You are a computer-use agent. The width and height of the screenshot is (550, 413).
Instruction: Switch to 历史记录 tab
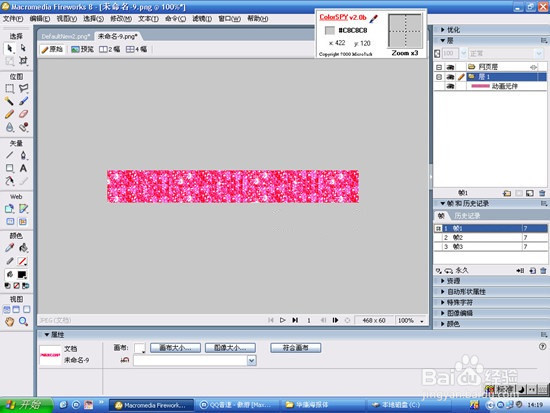pos(467,215)
